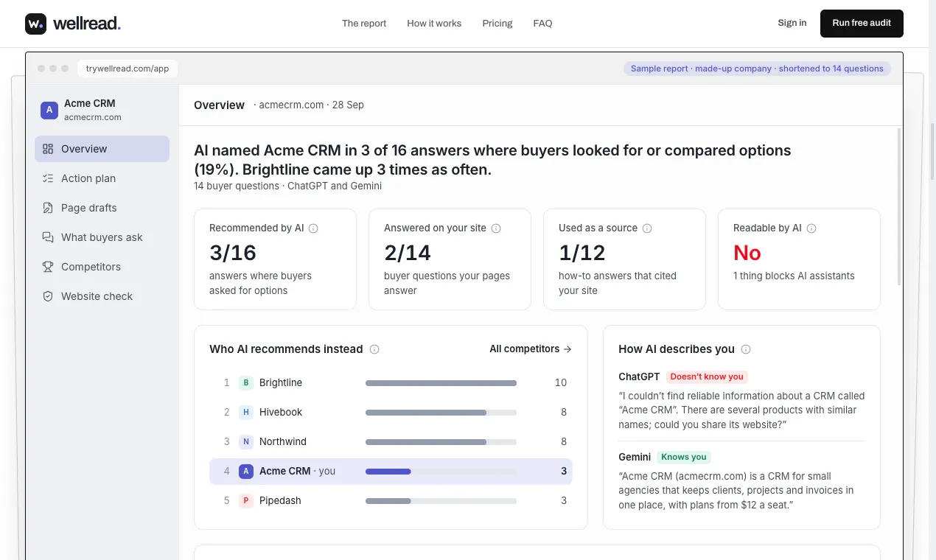936x560 pixels.
Task: Select the Action plan checklist icon
Action: pyautogui.click(x=48, y=178)
